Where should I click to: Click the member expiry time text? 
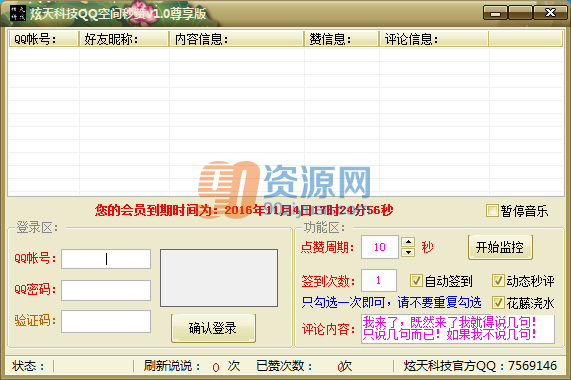244,210
